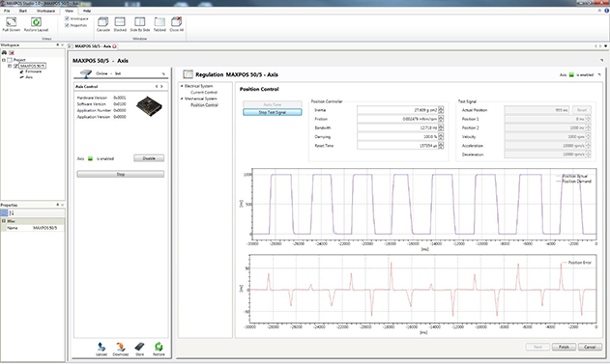Viewport: 610px width, 364px height.
Task: Click the Disable axis button
Action: tap(149, 158)
